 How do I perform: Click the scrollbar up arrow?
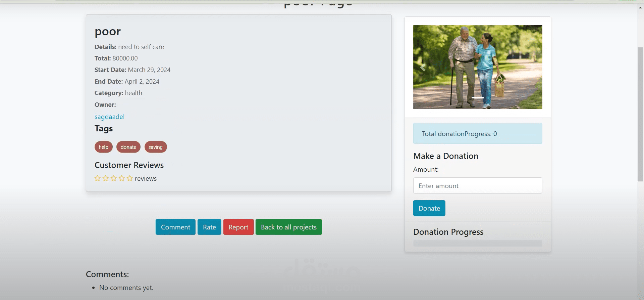[x=640, y=7]
